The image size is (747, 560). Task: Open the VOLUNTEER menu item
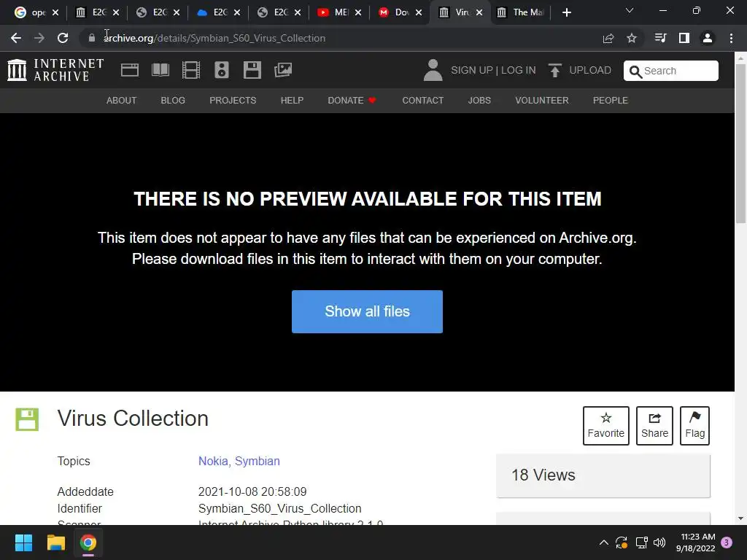(x=542, y=101)
